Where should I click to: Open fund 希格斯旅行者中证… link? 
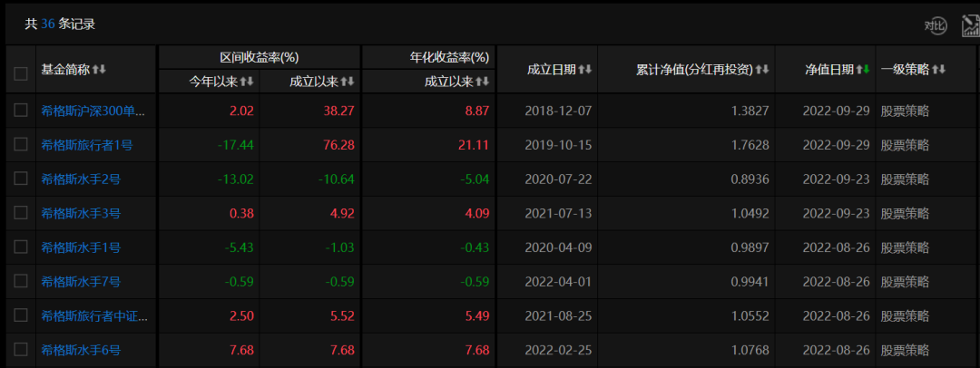tap(94, 316)
